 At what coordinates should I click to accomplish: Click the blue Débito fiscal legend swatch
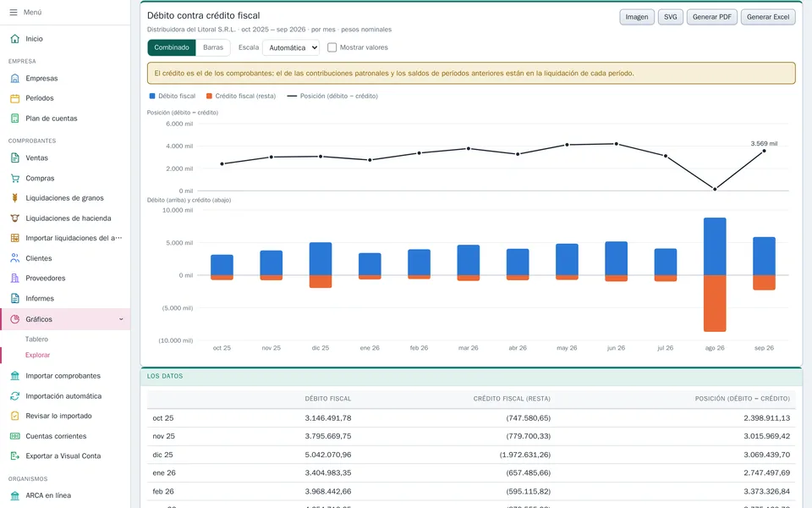click(x=152, y=96)
